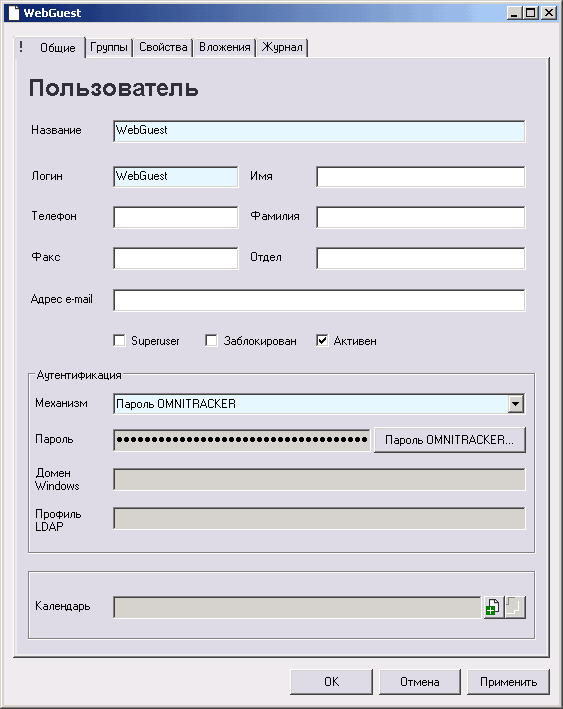Click the Пароль OMNITRACKER... button
Viewport: 563px width, 709px height.
tap(449, 440)
